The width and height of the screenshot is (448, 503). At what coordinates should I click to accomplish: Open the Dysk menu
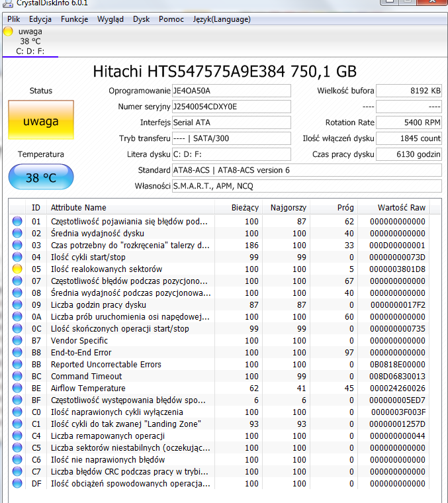(x=142, y=19)
